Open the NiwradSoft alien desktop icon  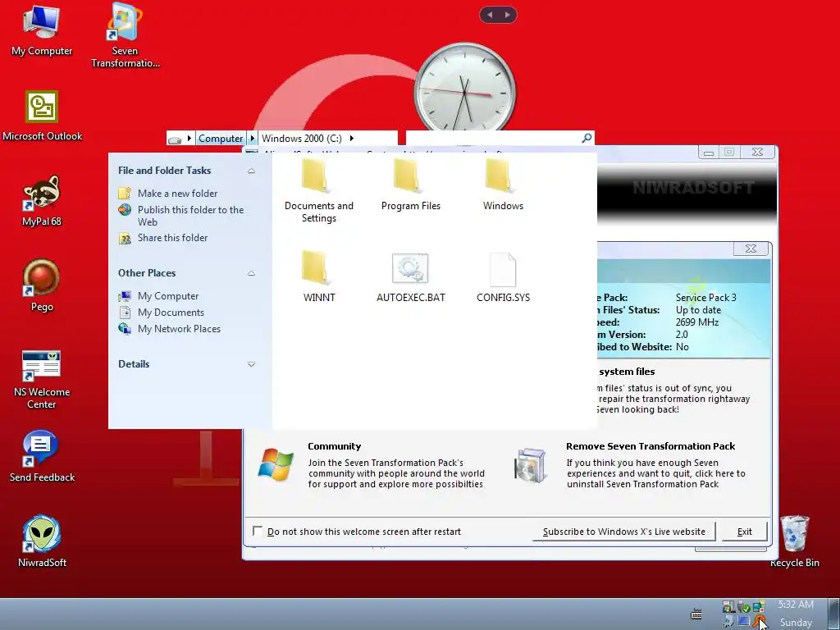(x=41, y=541)
